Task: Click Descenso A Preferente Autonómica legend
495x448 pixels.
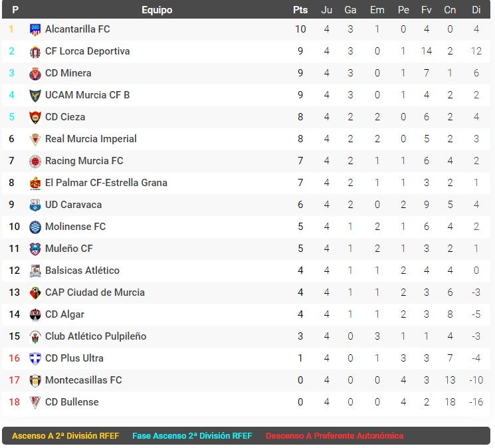Action: (334, 436)
